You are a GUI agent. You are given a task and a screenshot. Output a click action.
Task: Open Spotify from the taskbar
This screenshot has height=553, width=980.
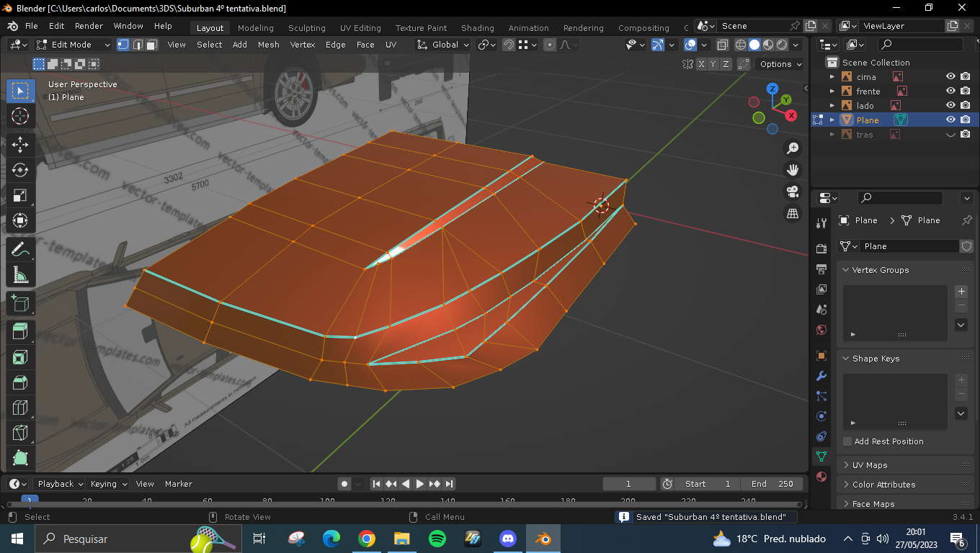(437, 539)
